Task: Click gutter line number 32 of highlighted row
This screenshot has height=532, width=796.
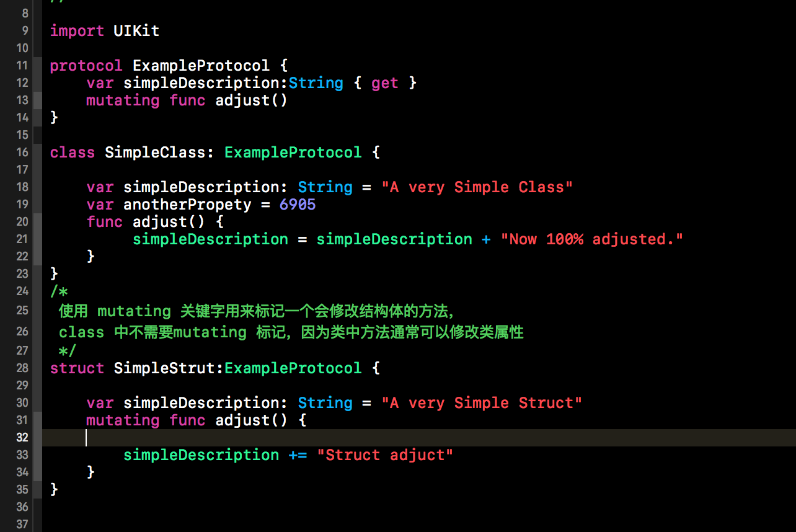Action: pyautogui.click(x=22, y=437)
